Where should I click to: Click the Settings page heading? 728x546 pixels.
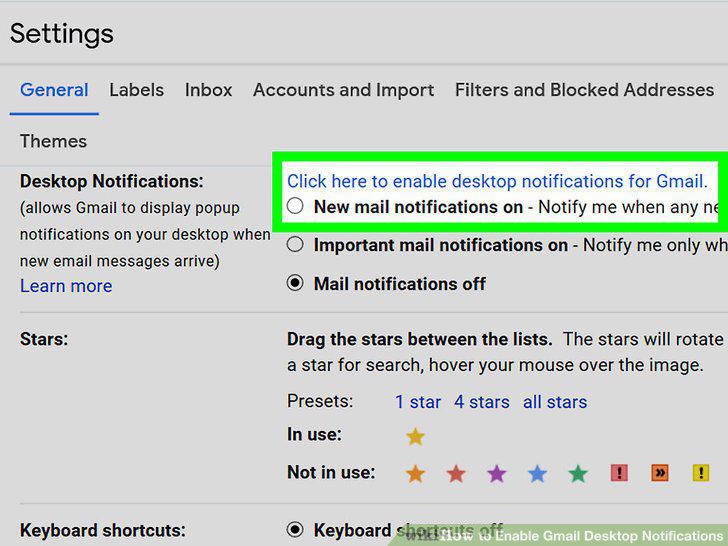pyautogui.click(x=62, y=34)
